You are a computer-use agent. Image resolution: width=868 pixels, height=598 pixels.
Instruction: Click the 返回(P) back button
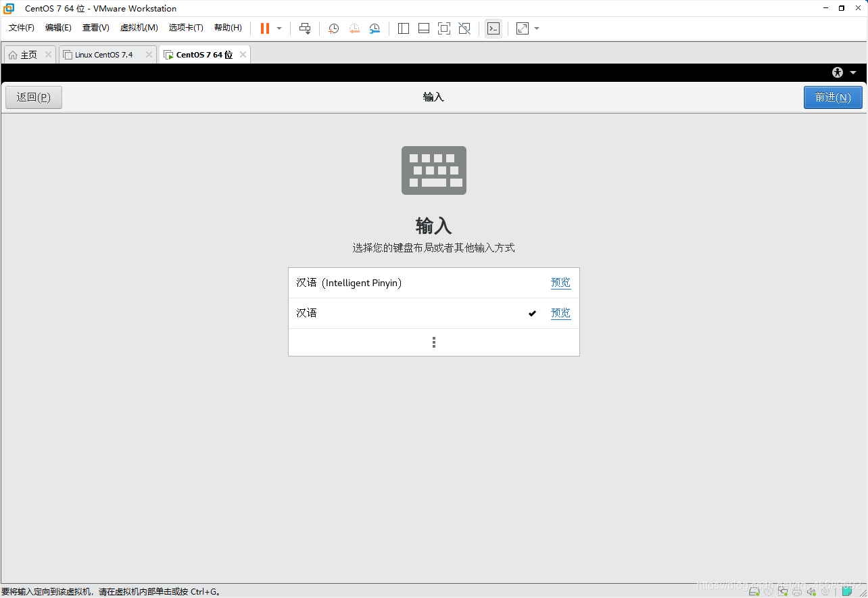point(34,97)
